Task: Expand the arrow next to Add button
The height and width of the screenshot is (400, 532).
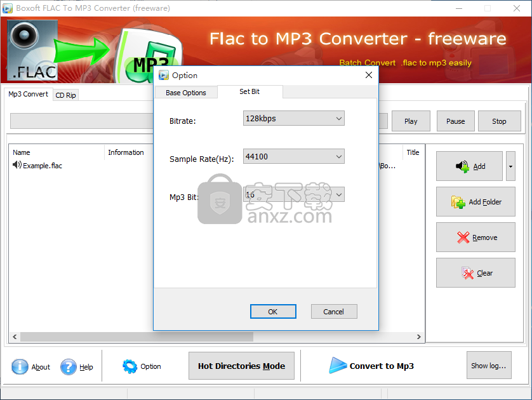Action: (x=510, y=166)
